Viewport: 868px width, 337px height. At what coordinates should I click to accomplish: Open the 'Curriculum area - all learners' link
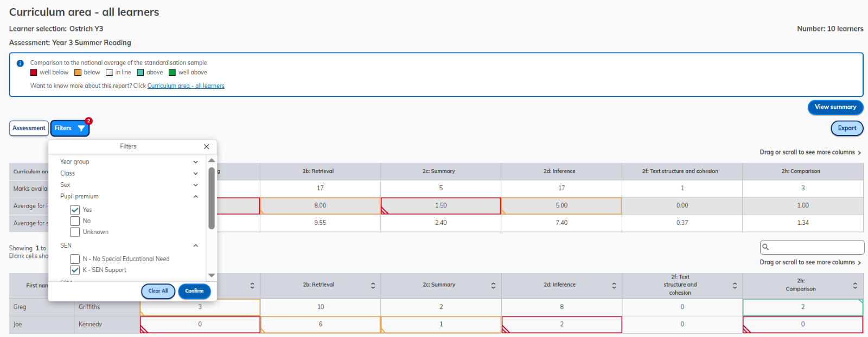(186, 86)
